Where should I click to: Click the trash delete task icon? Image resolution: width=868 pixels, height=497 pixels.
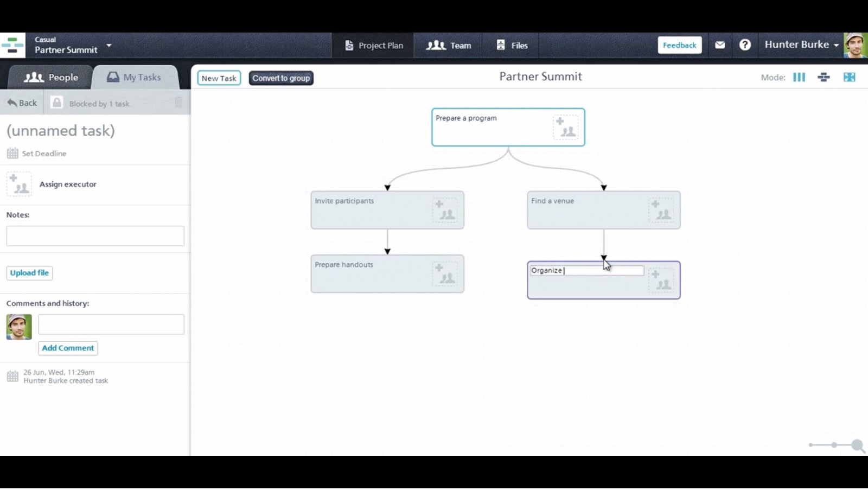coord(178,103)
